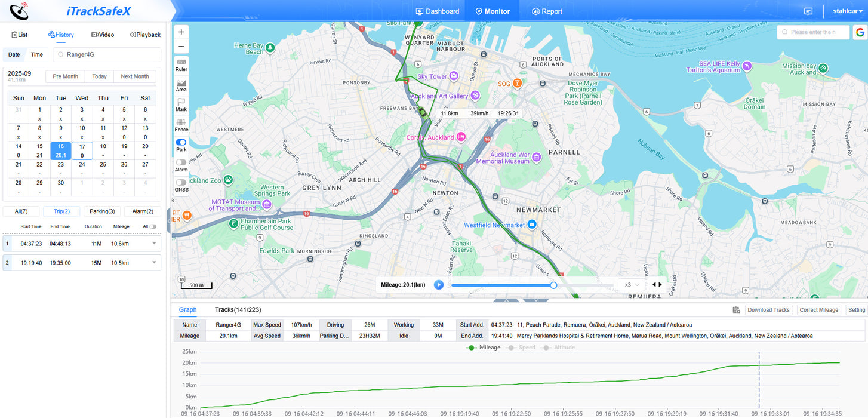Click the Correct Mileage button
Image resolution: width=868 pixels, height=418 pixels.
point(819,310)
